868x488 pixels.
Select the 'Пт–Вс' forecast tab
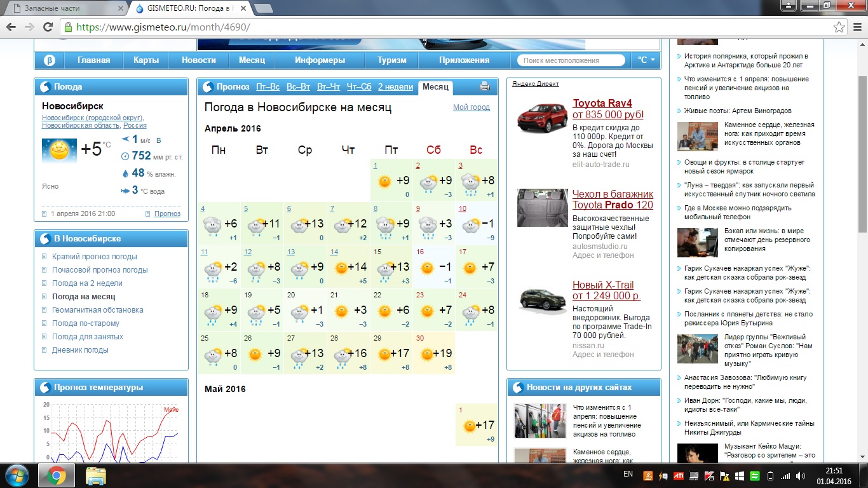coord(268,87)
